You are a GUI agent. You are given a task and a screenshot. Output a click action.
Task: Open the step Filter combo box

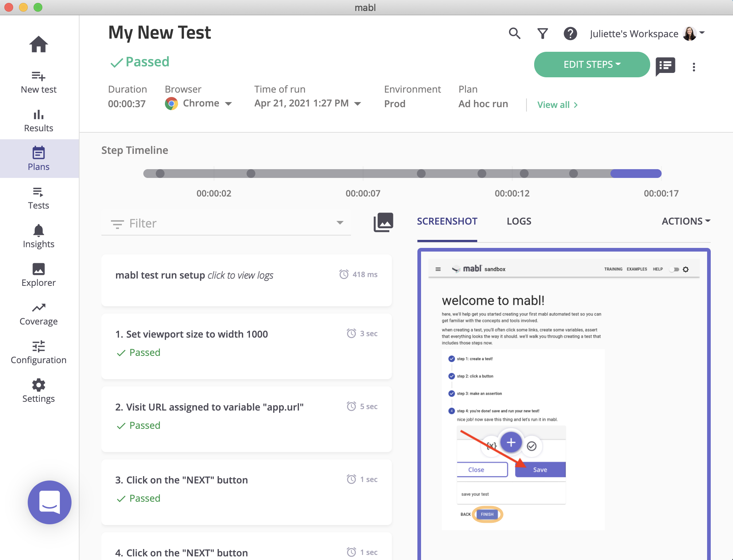(226, 223)
